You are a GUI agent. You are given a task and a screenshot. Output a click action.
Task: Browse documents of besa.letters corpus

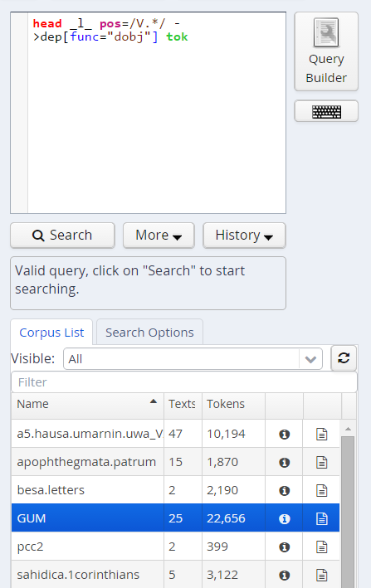(x=321, y=490)
